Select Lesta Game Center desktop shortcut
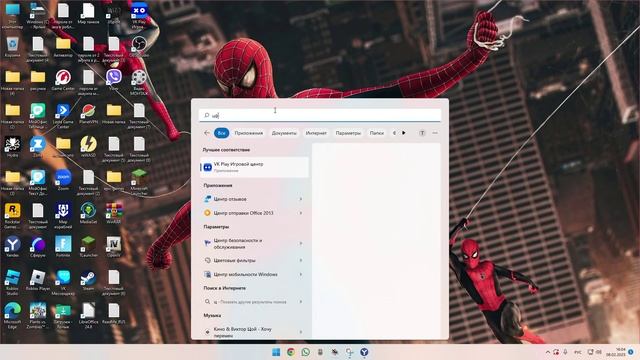This screenshot has height=360, width=640. pyautogui.click(x=63, y=116)
